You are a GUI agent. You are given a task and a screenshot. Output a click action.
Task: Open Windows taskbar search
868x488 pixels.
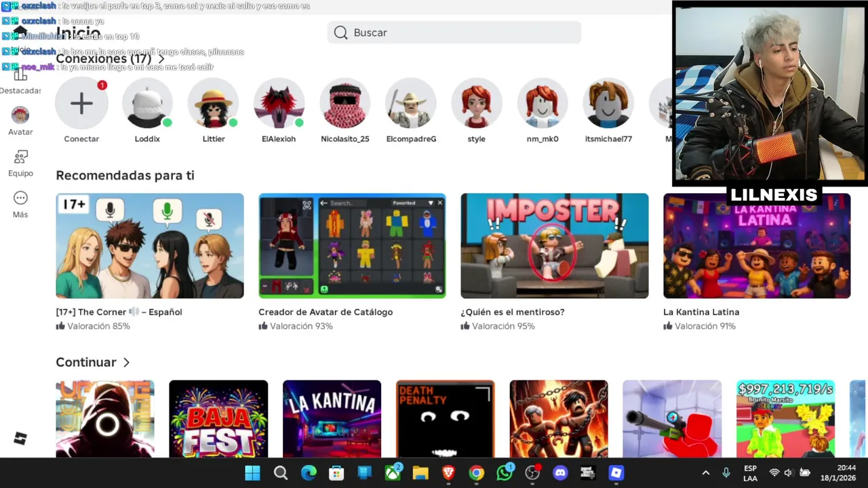(x=281, y=473)
